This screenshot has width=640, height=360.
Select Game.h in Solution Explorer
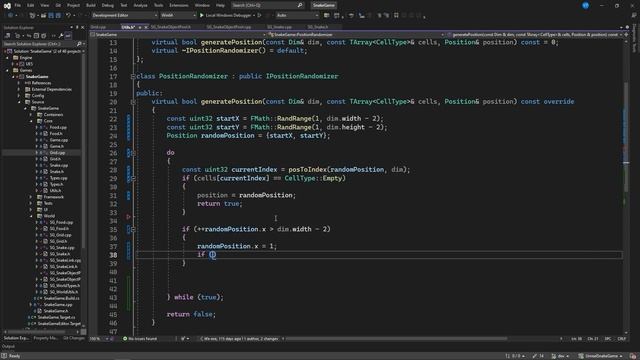[56, 147]
